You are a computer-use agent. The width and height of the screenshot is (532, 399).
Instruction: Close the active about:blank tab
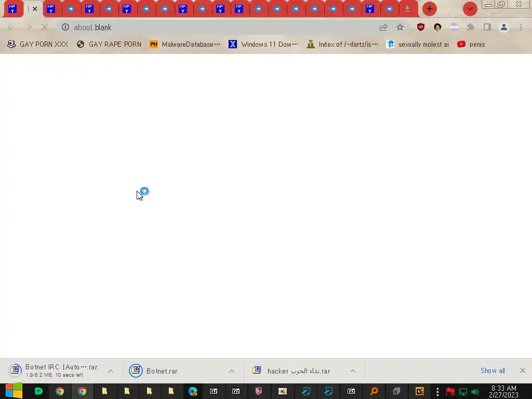click(x=35, y=9)
